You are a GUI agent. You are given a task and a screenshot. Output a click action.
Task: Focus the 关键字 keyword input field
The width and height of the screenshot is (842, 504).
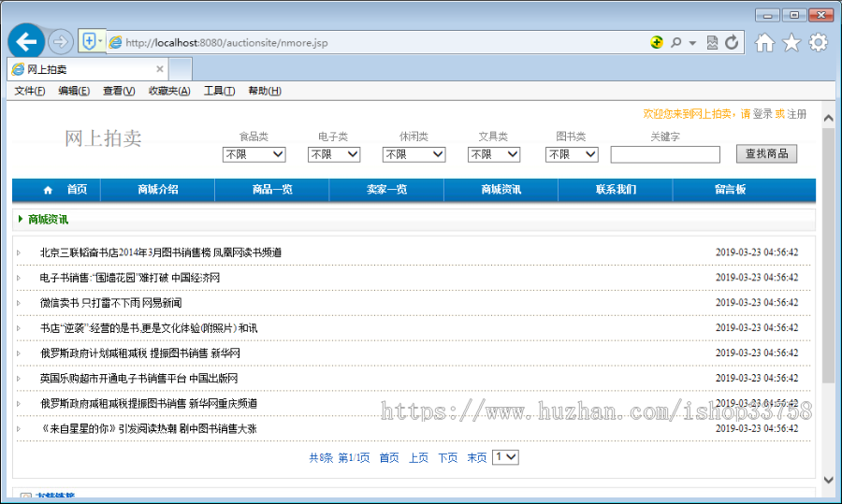(x=665, y=154)
